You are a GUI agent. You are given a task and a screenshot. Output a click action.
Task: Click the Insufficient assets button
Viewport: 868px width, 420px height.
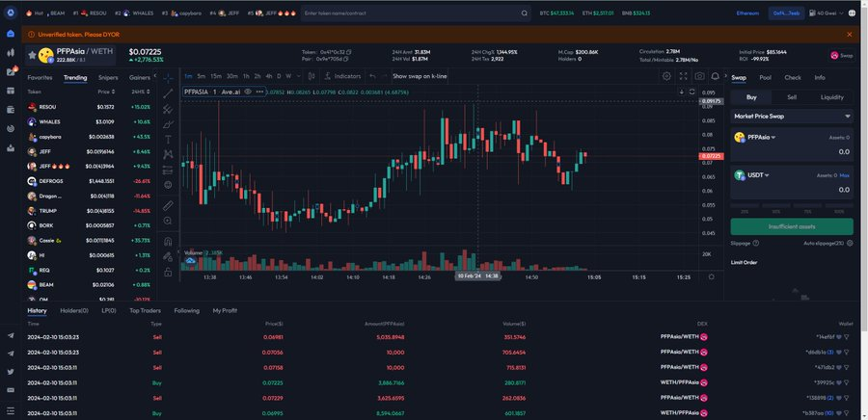pos(792,226)
